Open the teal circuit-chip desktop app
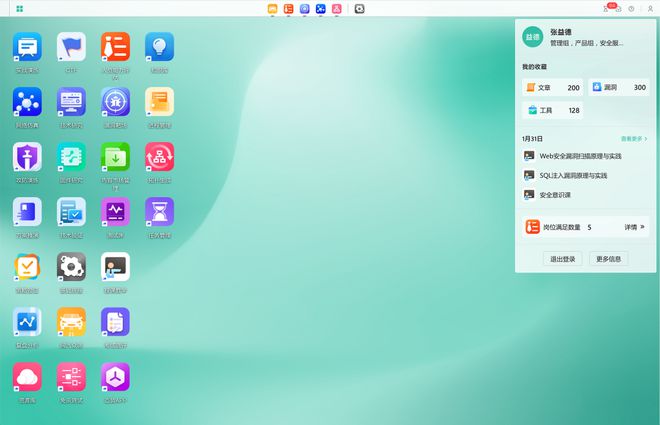Screen dimensions: 660x425 [71, 157]
